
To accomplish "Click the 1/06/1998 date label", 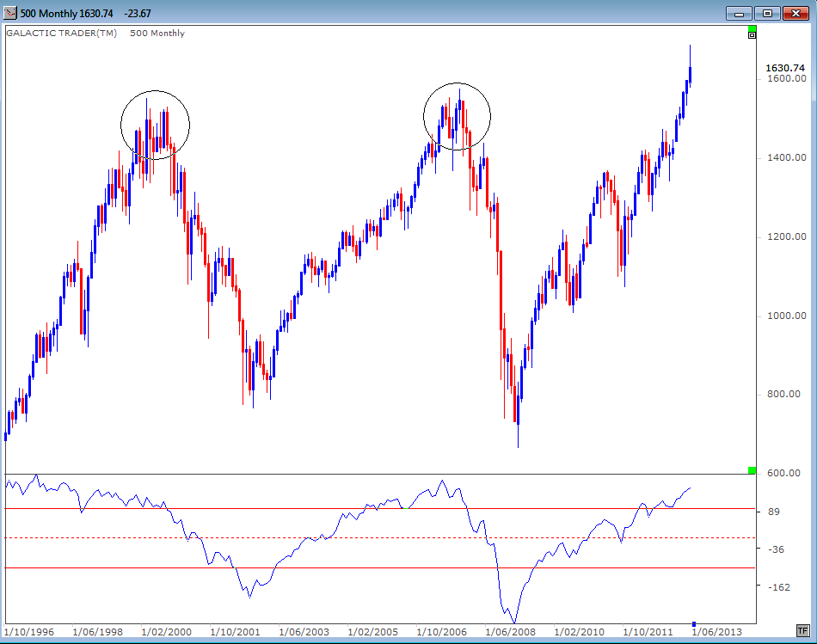I will click(x=98, y=632).
